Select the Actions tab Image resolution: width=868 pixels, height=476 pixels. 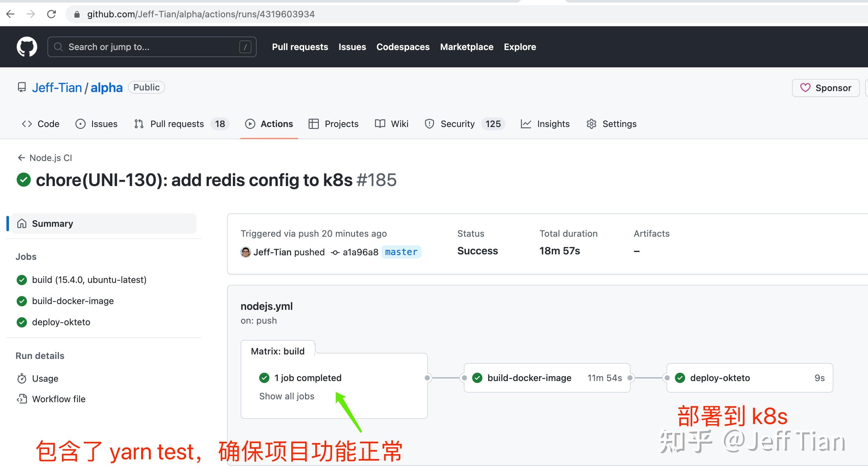pos(269,124)
